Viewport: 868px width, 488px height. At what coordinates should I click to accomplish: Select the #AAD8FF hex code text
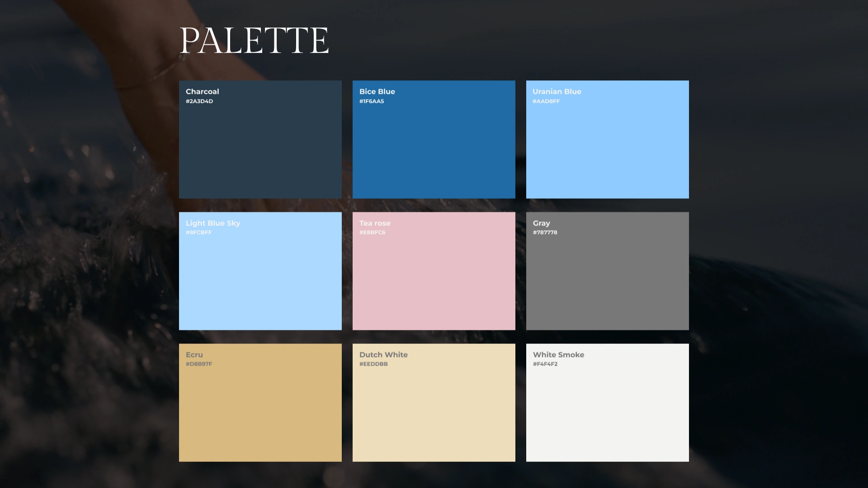click(546, 101)
